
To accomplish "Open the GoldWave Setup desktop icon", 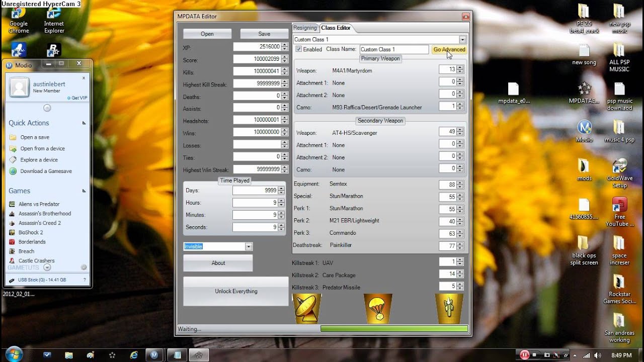I will click(619, 173).
